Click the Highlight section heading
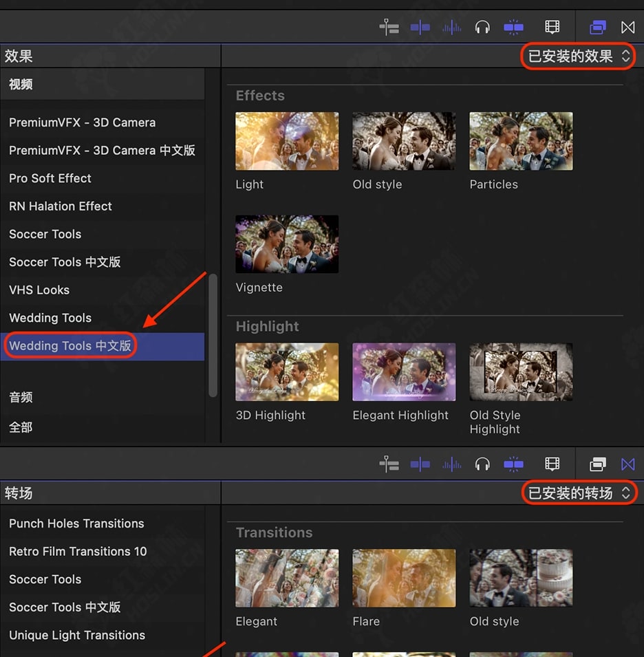644x657 pixels. (x=268, y=326)
